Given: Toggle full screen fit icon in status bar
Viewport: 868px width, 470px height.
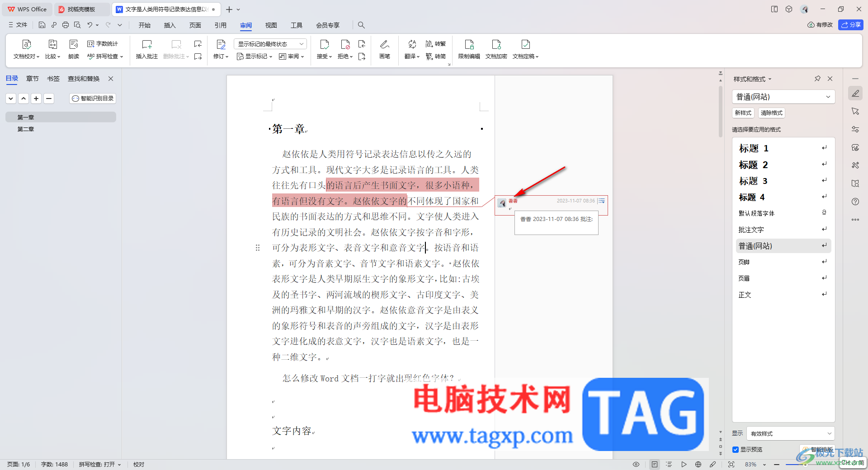Looking at the screenshot, I should pos(731,464).
